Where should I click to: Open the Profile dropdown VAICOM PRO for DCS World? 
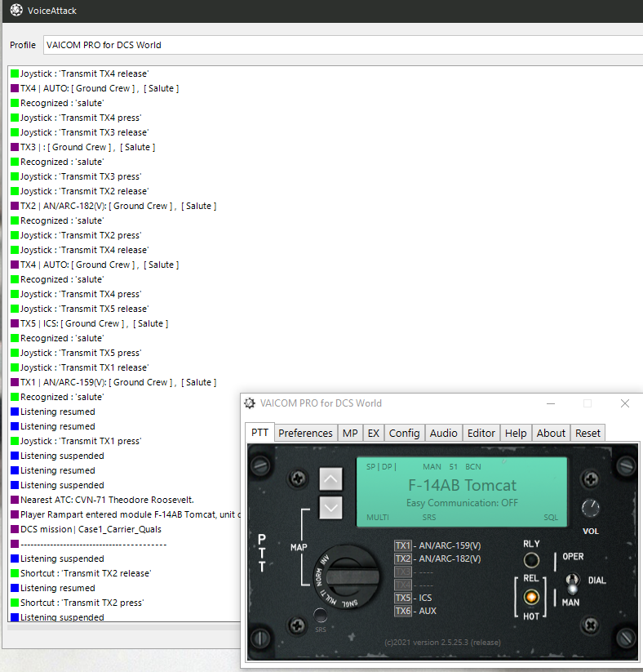(x=343, y=45)
